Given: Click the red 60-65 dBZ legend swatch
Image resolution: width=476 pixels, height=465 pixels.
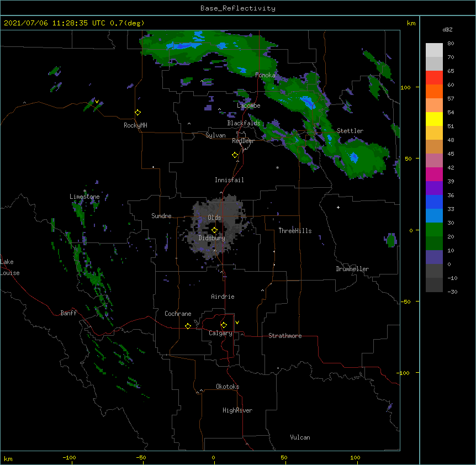Looking at the screenshot, I should (434, 77).
